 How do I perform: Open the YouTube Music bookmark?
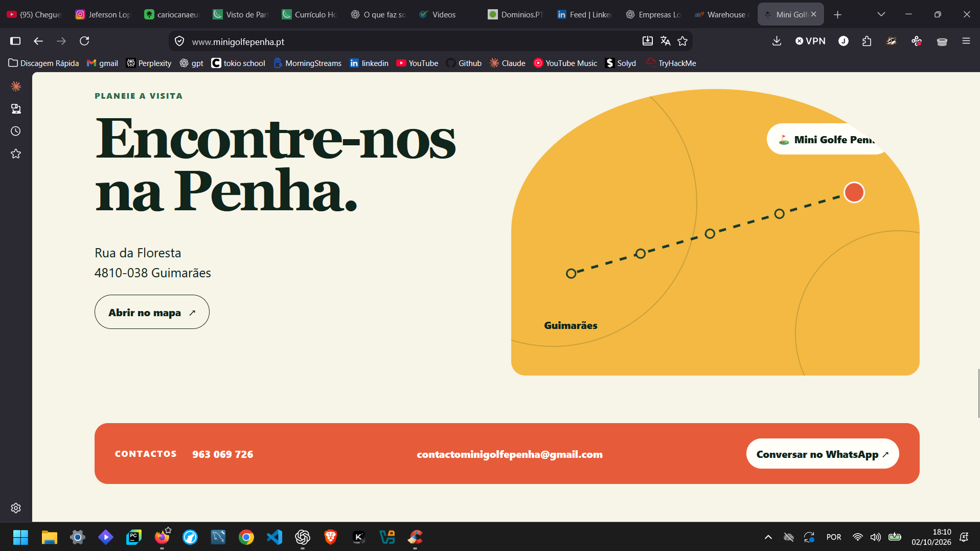point(565,63)
